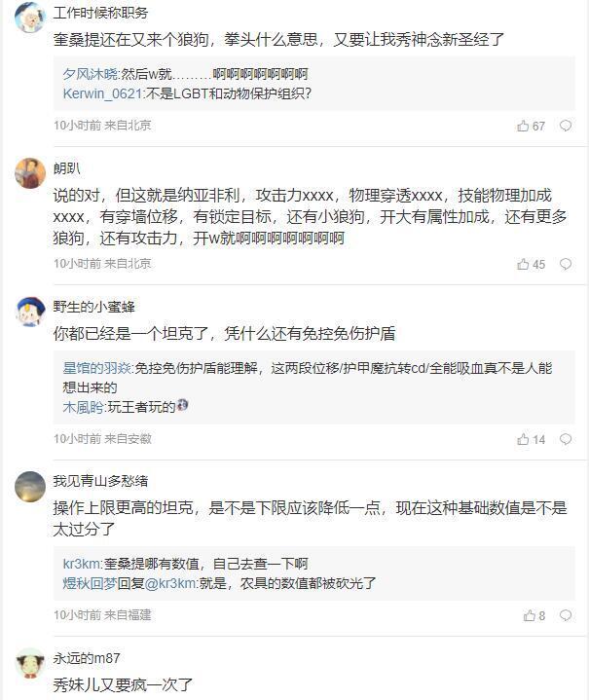Visit 星馆的羽焱's profile from reply
This screenshot has height=700, width=589.
point(96,368)
